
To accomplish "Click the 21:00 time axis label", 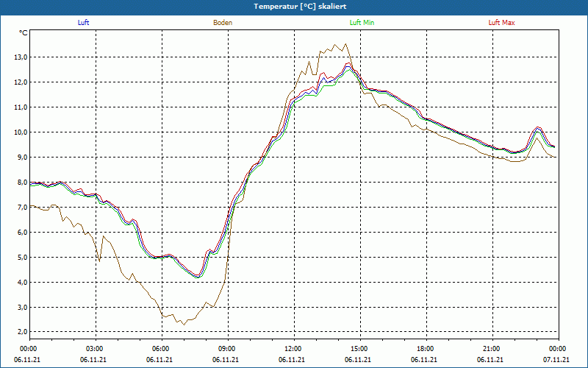I will tap(492, 349).
